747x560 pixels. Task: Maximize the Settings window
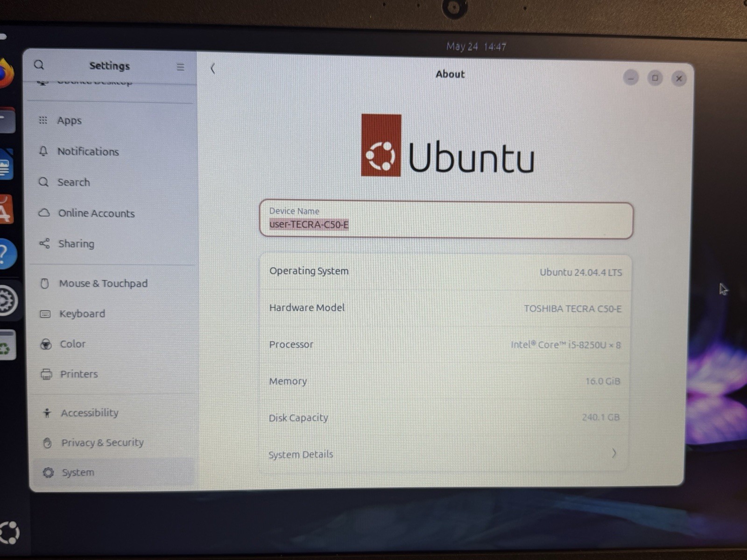tap(655, 78)
